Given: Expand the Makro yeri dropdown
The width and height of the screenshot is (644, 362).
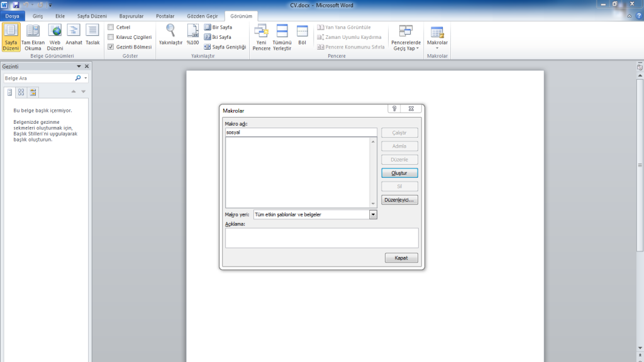Looking at the screenshot, I should click(x=373, y=214).
